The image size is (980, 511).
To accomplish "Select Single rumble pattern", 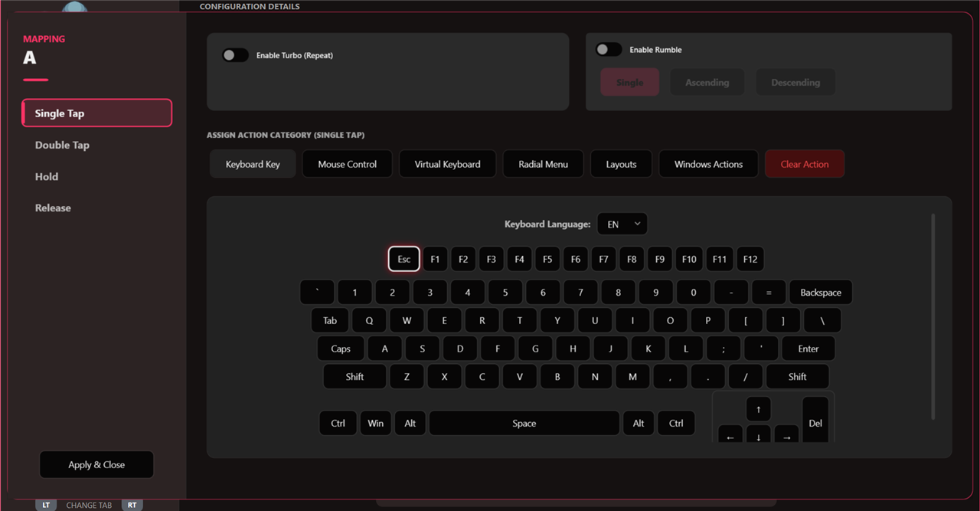I will pos(629,82).
